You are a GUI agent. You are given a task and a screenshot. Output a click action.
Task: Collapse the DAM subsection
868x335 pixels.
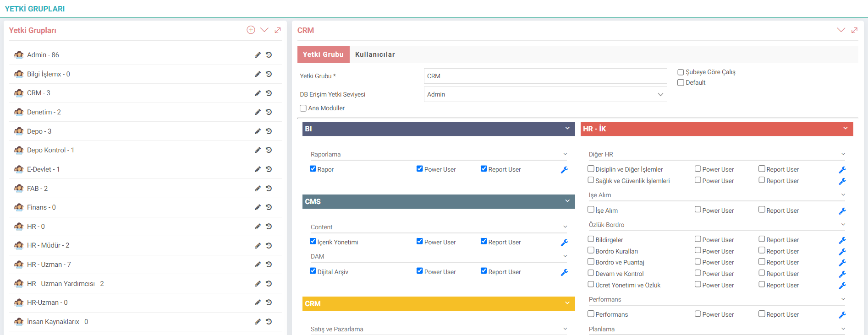[x=565, y=256]
